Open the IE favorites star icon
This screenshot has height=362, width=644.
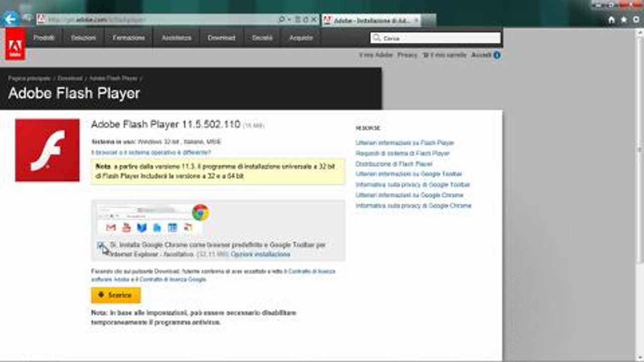point(624,20)
